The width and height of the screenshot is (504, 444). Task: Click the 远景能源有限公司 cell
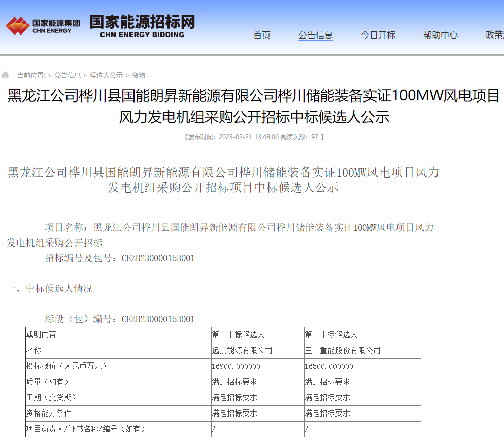coord(258,351)
